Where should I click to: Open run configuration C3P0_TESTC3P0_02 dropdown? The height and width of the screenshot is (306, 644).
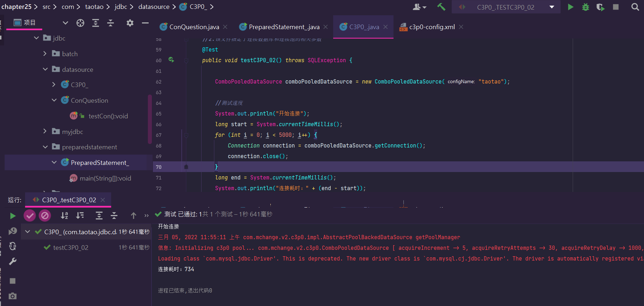click(506, 7)
